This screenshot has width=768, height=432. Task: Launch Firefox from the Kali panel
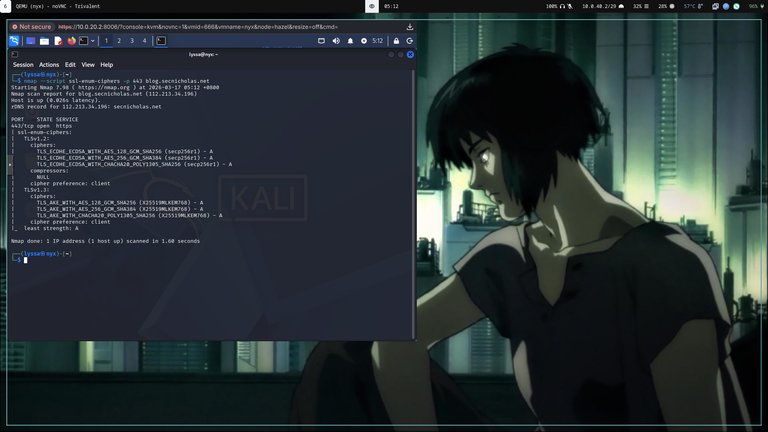click(71, 41)
